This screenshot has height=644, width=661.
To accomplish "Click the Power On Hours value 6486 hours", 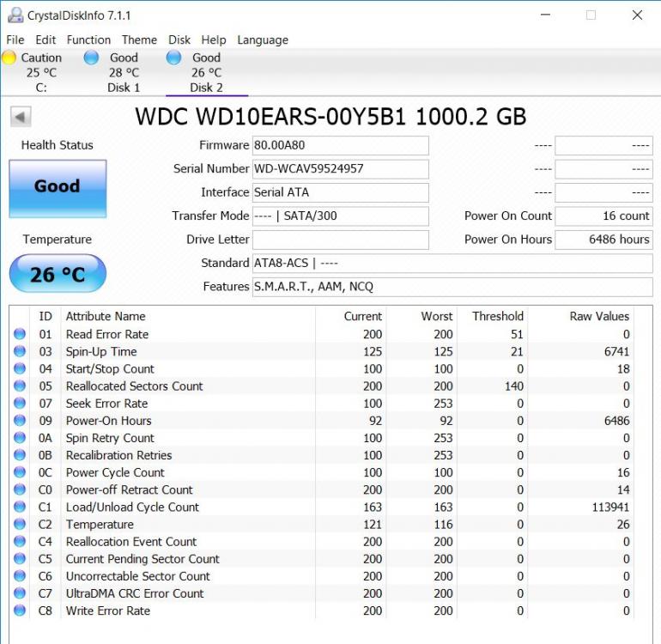I will click(603, 240).
